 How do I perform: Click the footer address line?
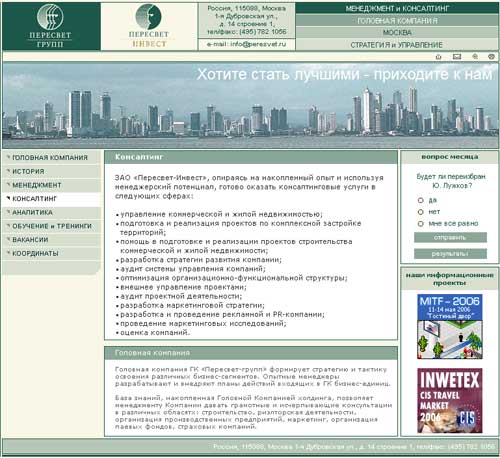click(x=354, y=446)
